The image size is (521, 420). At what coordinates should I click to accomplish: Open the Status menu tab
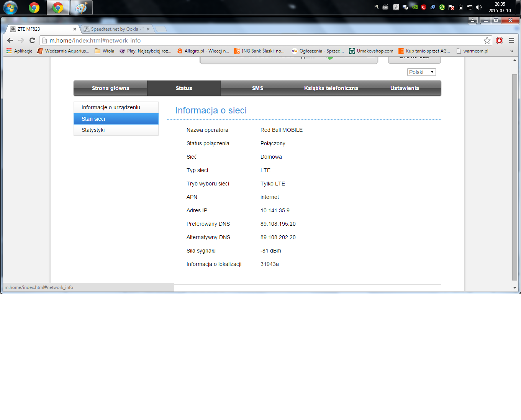(184, 88)
